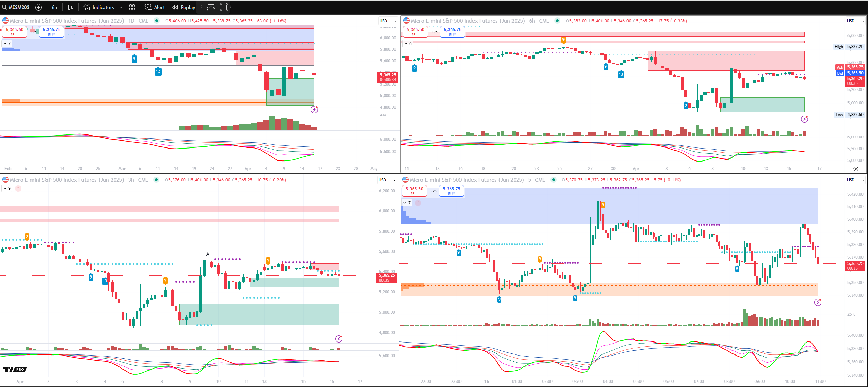Viewport: 868px width, 387px height.
Task: Click BUY 5,365.75 on 5-minute chart
Action: (x=451, y=191)
